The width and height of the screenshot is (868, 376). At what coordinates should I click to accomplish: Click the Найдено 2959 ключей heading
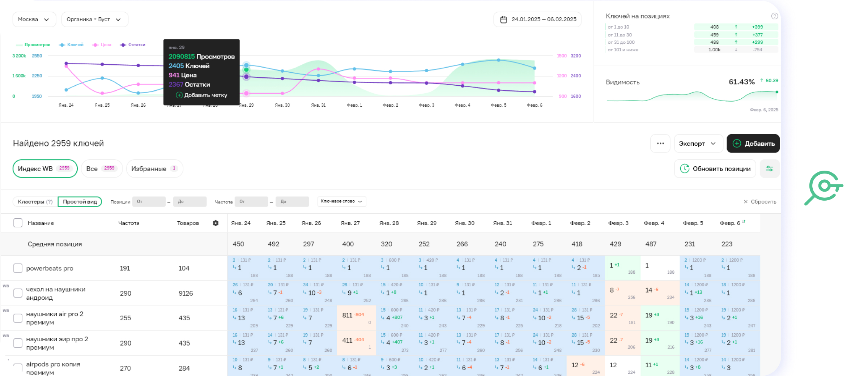coord(58,144)
